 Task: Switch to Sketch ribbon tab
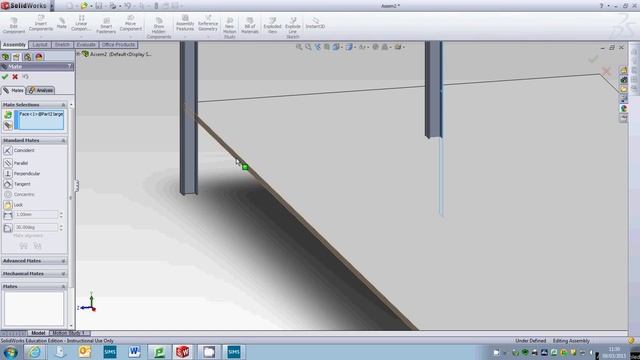tap(62, 44)
